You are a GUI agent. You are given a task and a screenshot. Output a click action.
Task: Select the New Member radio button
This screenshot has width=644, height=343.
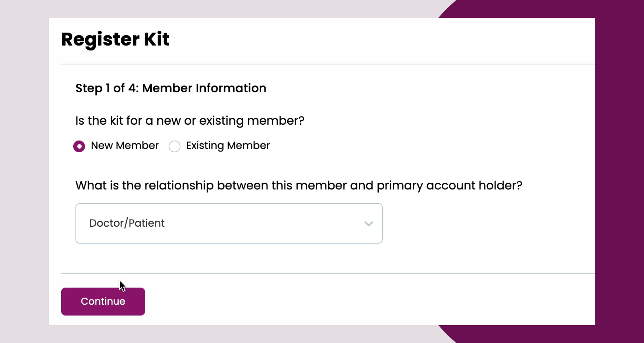(79, 146)
